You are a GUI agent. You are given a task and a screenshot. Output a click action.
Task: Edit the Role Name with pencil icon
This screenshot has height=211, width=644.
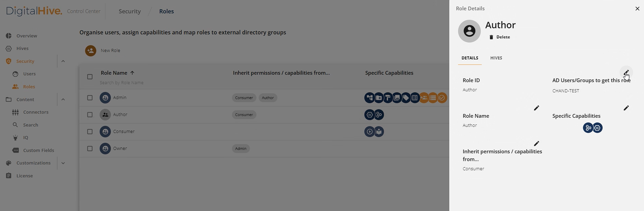536,108
